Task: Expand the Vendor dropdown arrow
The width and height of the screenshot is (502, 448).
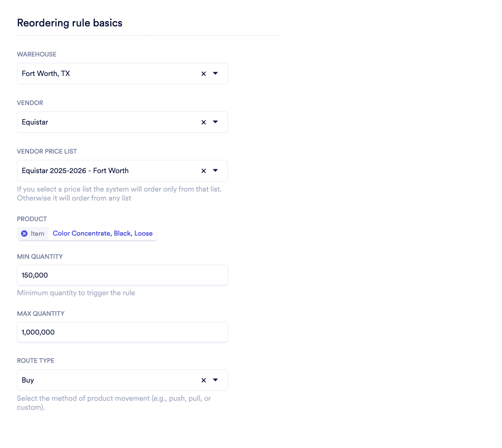Action: pyautogui.click(x=215, y=122)
